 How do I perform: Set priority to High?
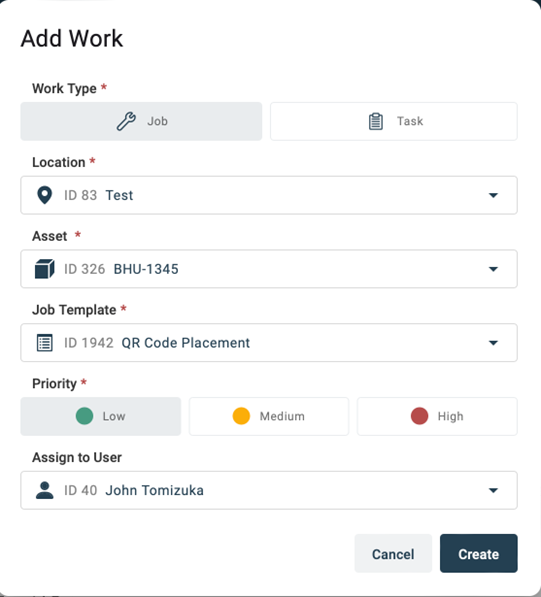[x=437, y=417]
